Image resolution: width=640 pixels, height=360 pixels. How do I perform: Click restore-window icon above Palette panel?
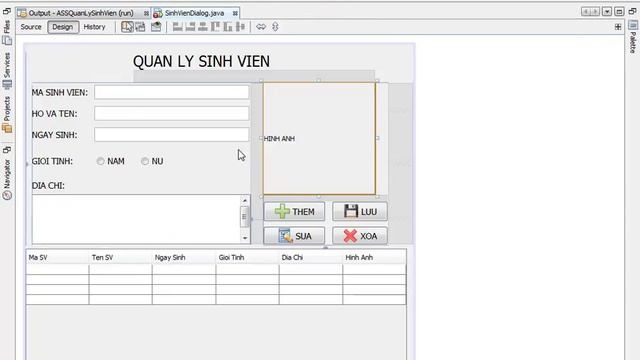(633, 11)
